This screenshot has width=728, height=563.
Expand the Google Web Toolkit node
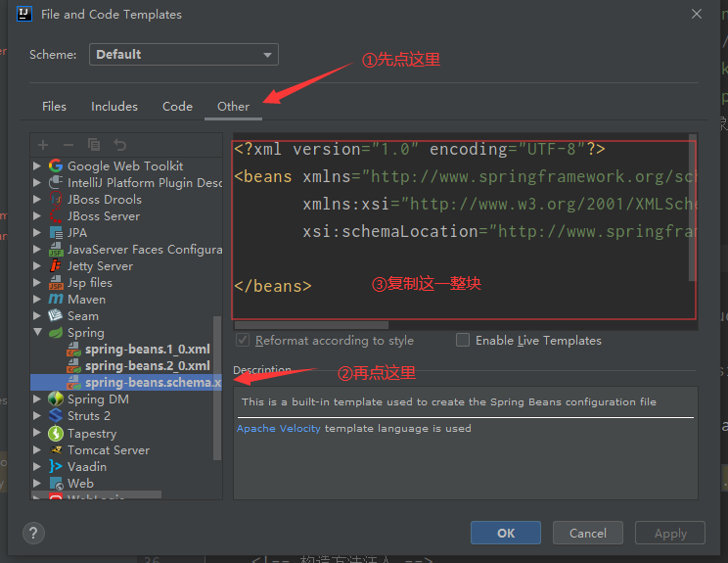coord(37,165)
